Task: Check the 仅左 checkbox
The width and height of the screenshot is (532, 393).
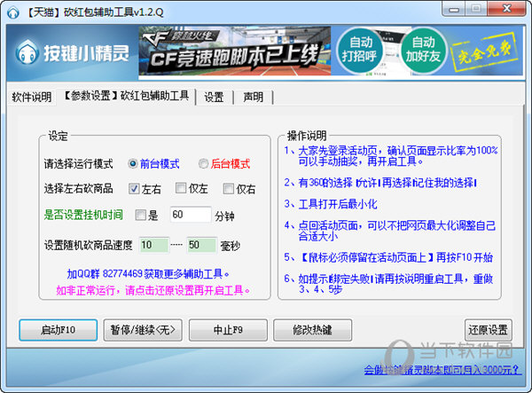Action: 181,188
